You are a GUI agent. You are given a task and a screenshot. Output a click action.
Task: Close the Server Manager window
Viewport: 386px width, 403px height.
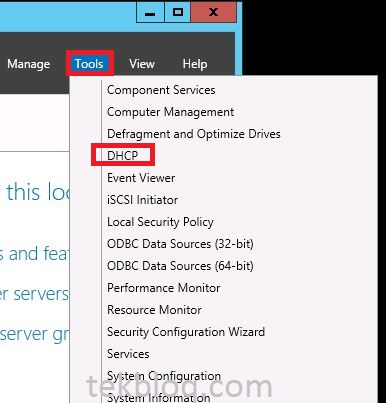pyautogui.click(x=213, y=13)
